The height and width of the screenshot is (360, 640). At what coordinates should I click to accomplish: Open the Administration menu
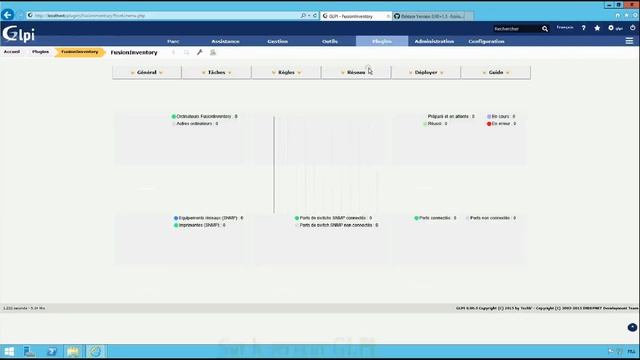(434, 41)
